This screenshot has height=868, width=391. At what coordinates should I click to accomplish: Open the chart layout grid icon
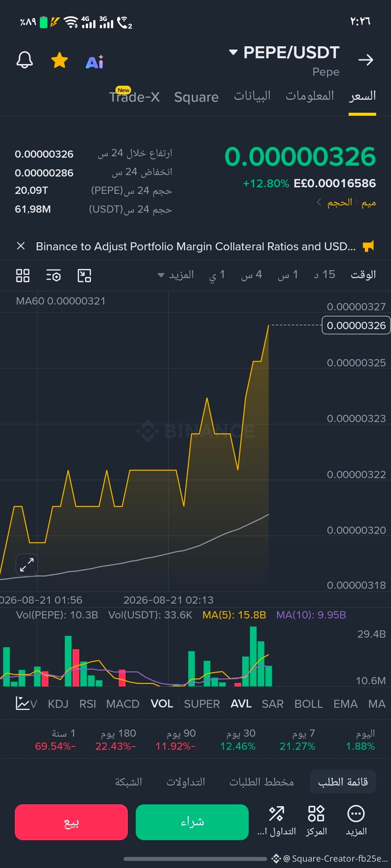[x=23, y=275]
